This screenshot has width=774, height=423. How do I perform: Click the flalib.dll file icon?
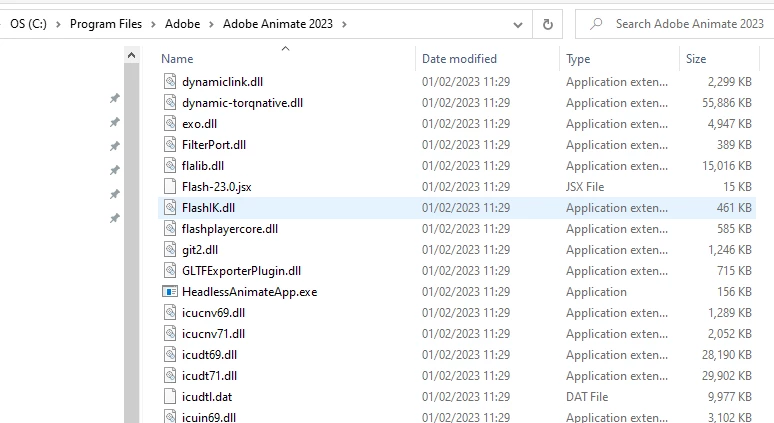click(170, 166)
